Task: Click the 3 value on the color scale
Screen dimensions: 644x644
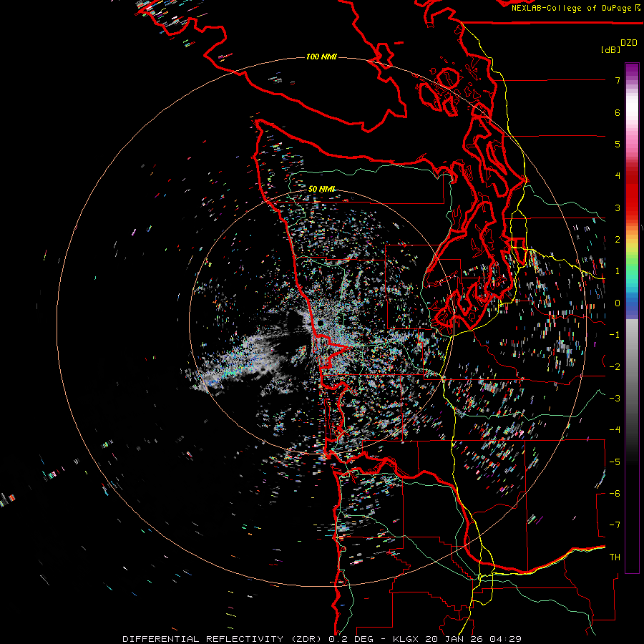Action: click(618, 208)
